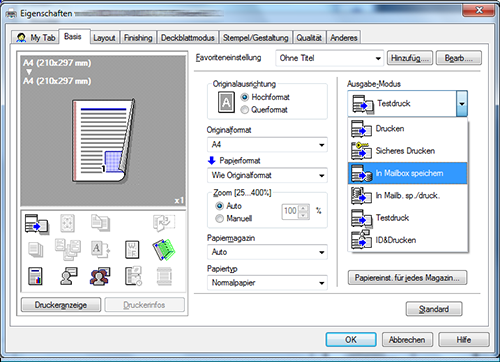The image size is (500, 362).
Task: Click the Druckerinfos button
Action: pos(144,305)
